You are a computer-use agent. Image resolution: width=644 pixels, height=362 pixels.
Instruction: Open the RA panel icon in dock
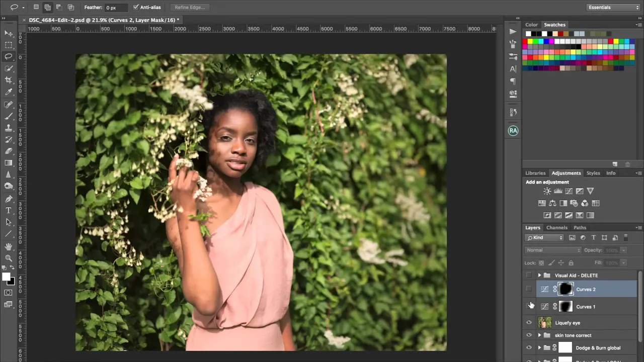click(x=513, y=130)
